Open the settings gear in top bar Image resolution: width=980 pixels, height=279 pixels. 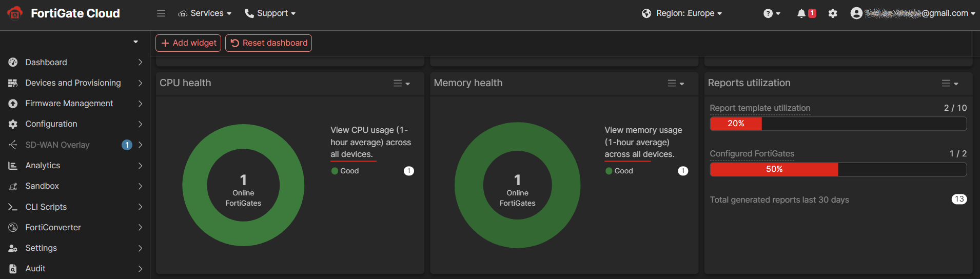(833, 13)
